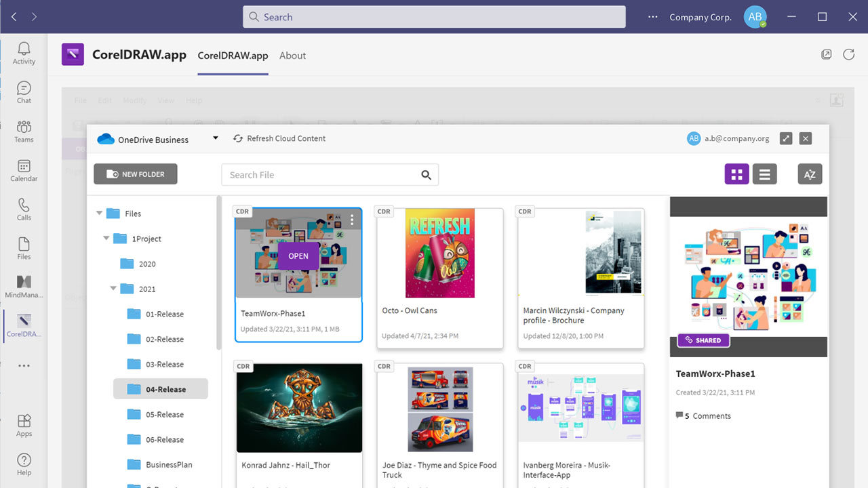868x488 pixels.
Task: Reload the CorelDRAW.app tab
Action: coord(848,55)
